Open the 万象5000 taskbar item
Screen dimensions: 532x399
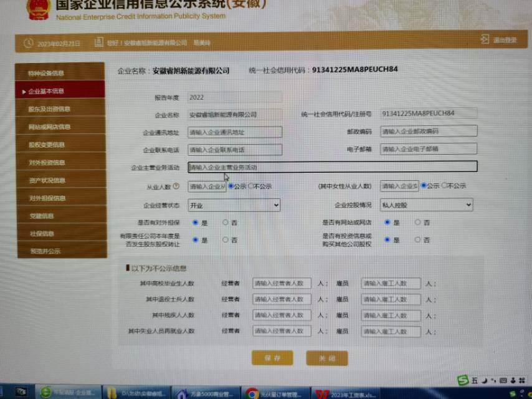click(206, 393)
